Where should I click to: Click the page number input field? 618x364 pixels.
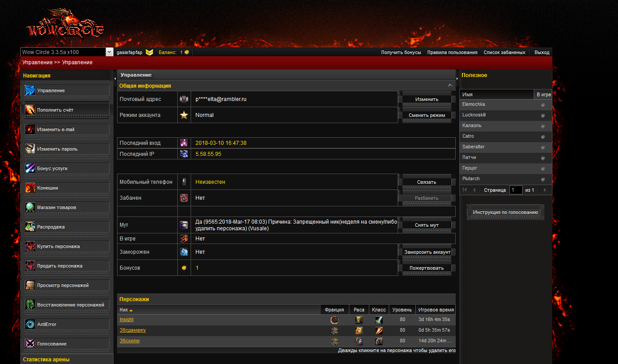pyautogui.click(x=516, y=190)
